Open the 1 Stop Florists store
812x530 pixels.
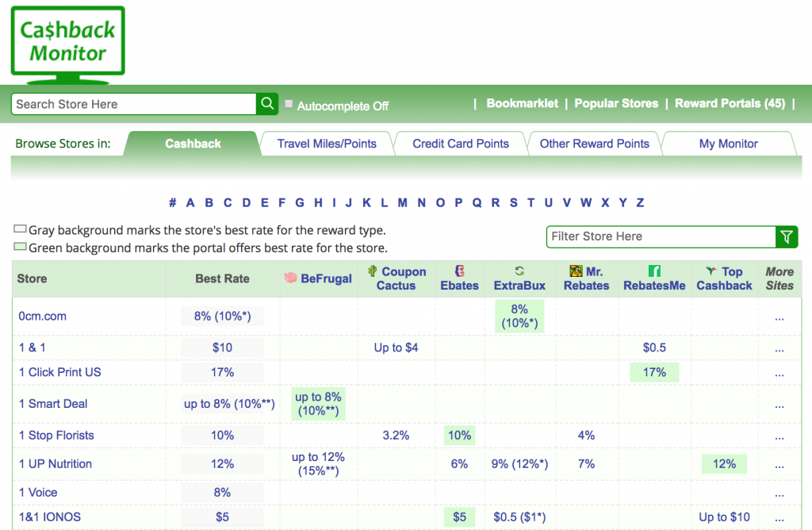coord(56,436)
